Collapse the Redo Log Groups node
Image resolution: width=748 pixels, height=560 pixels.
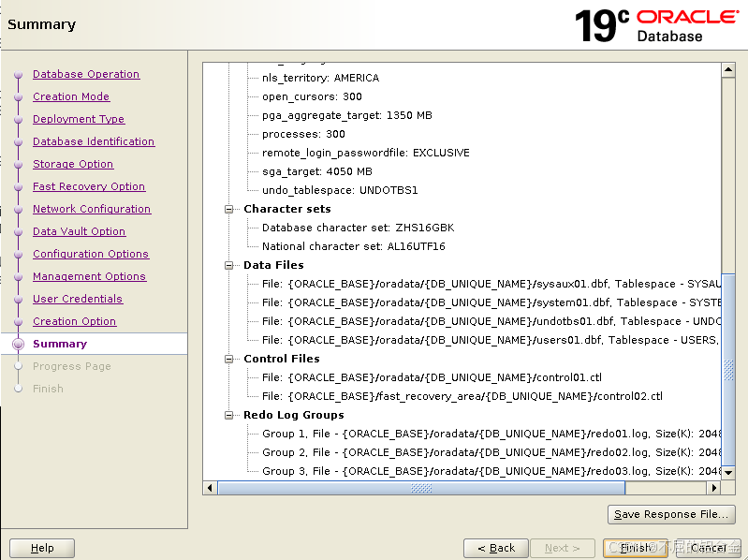tap(229, 415)
